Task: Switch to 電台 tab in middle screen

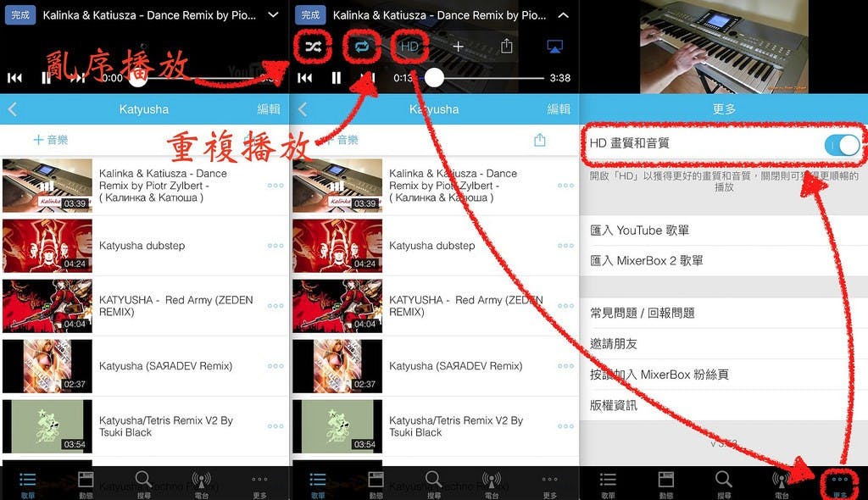Action: pos(492,485)
